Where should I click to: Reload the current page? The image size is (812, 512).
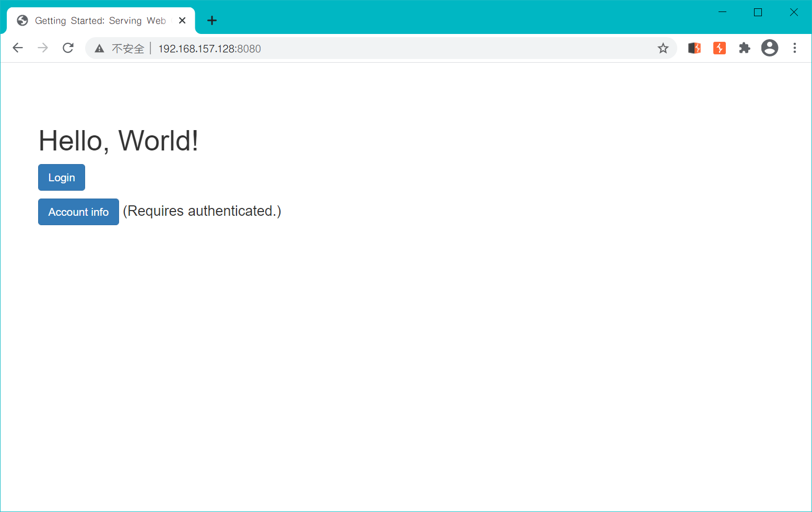[x=68, y=48]
